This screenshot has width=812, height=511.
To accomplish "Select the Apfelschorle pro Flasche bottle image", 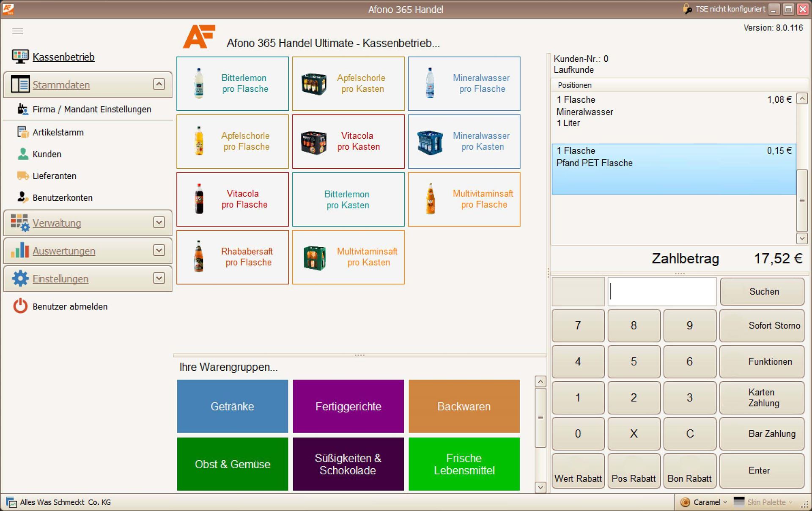I will [x=199, y=141].
